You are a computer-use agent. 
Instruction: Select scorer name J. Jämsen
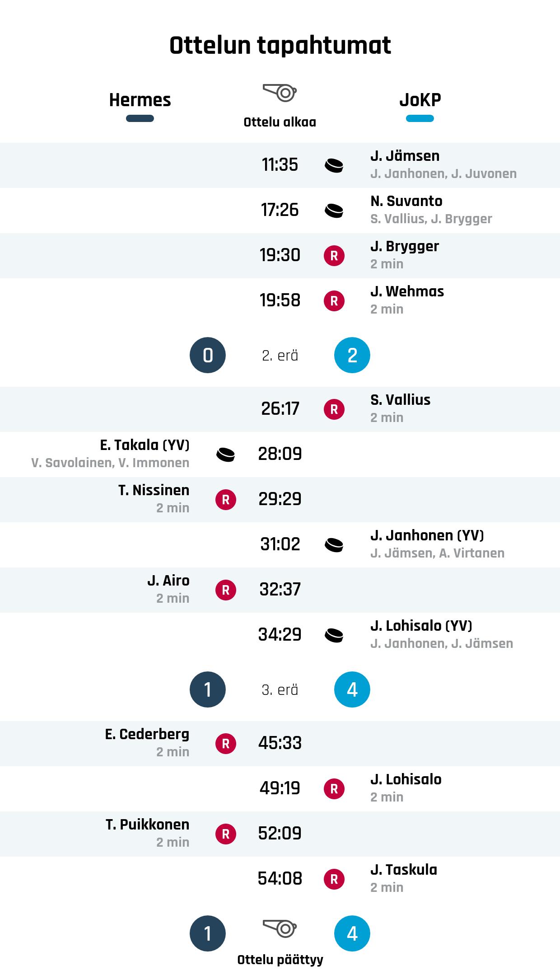click(x=405, y=156)
